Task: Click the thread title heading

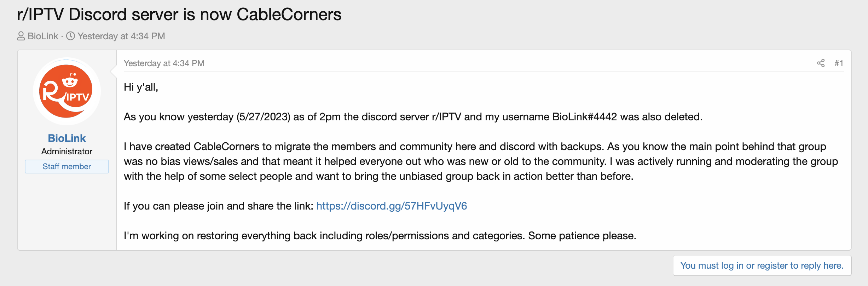Action: pyautogui.click(x=179, y=15)
